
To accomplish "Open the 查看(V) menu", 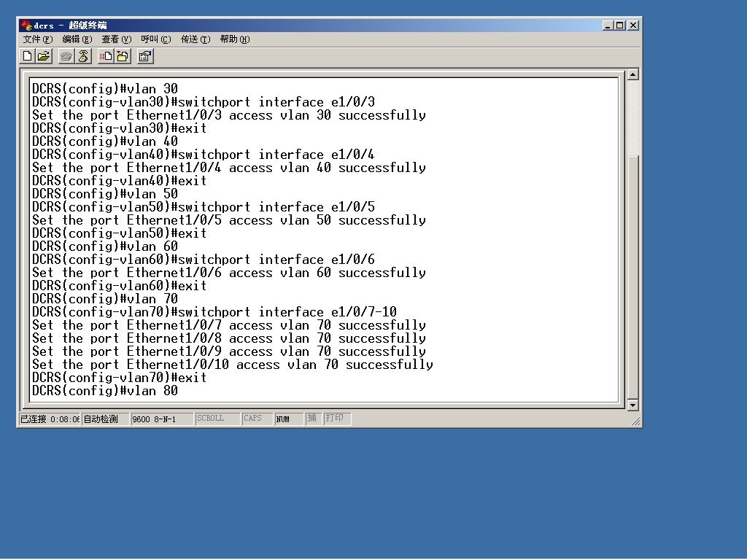I will click(116, 39).
